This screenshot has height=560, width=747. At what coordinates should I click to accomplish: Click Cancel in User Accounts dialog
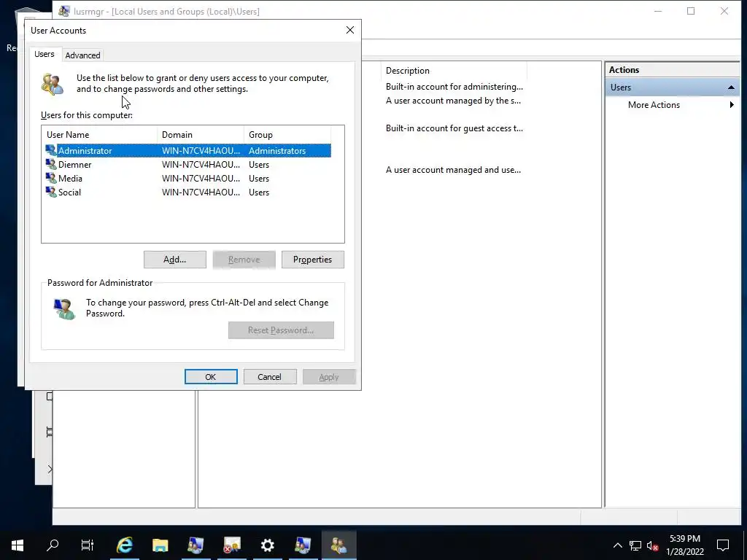(x=270, y=377)
